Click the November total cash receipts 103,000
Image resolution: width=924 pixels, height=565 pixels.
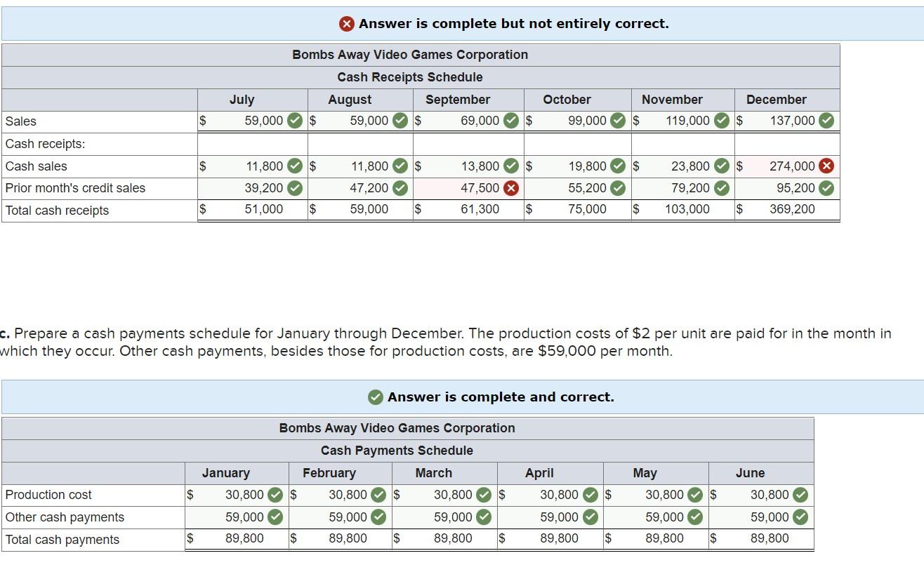[687, 209]
